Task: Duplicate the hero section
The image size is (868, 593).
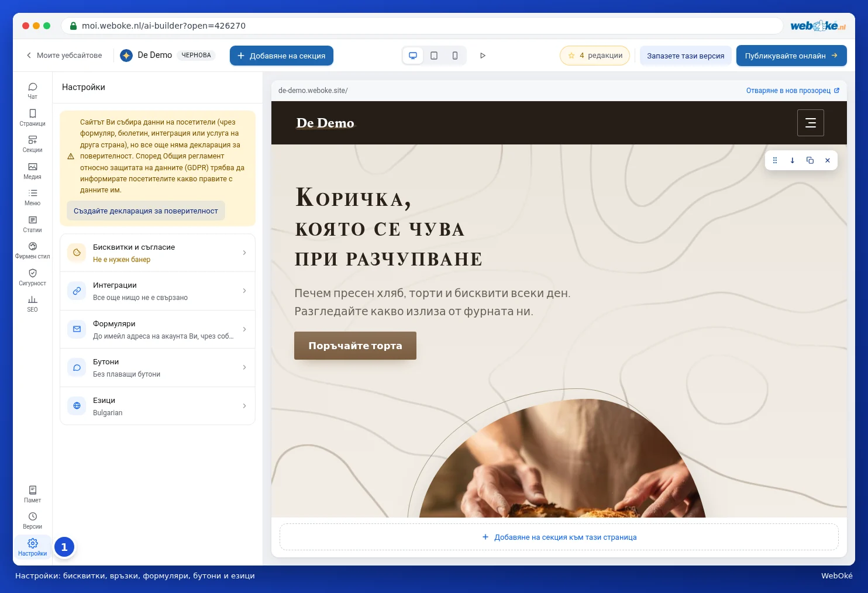Action: (x=810, y=160)
